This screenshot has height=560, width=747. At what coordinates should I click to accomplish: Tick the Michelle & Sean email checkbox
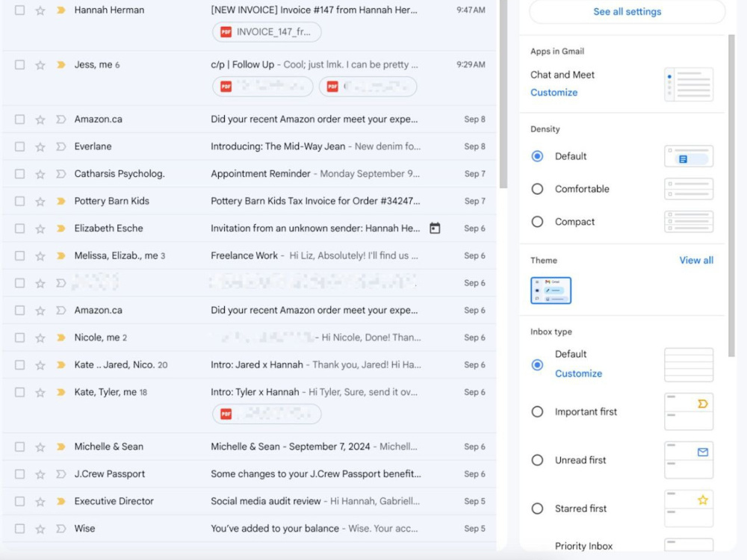point(19,447)
